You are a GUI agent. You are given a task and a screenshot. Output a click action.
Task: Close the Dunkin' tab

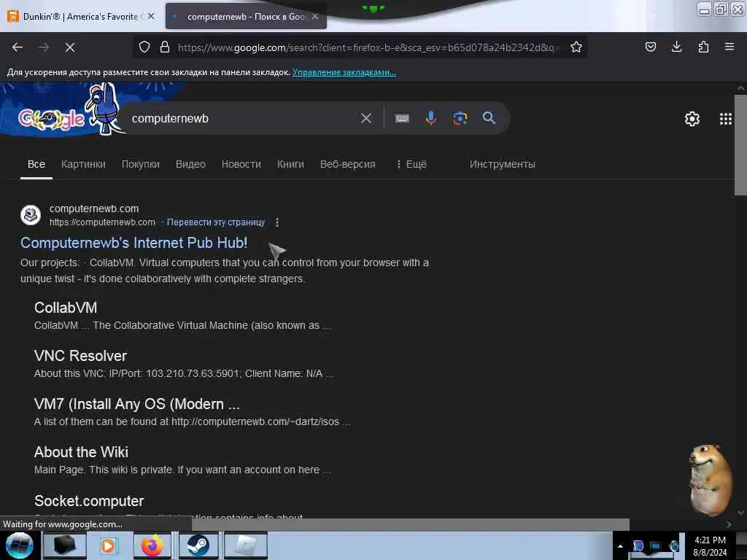[x=151, y=16]
